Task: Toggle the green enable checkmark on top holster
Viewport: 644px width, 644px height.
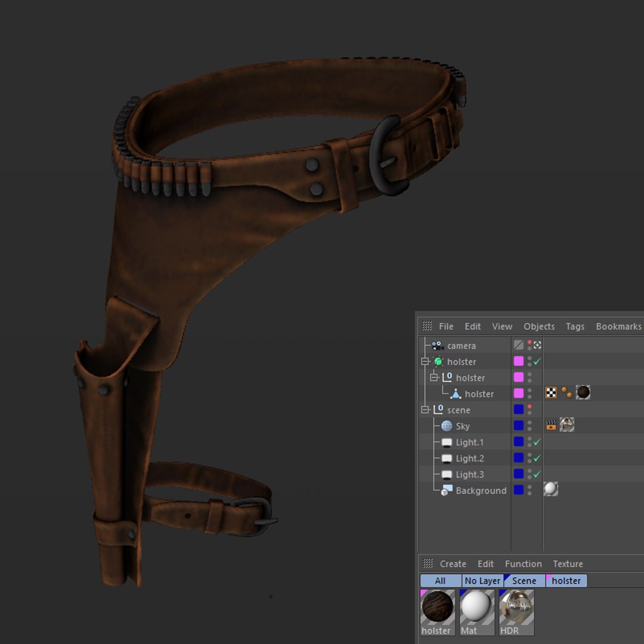Action: click(x=537, y=361)
